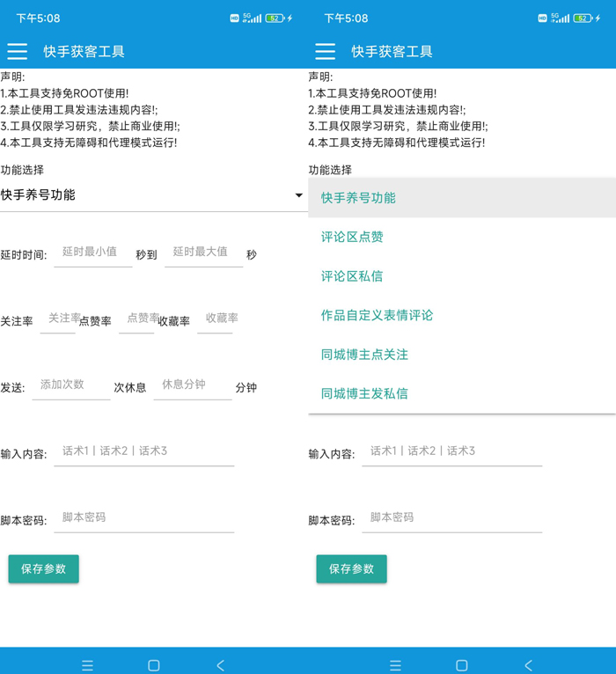
Task: Tap the home navigation icon on the left screen
Action: (154, 665)
